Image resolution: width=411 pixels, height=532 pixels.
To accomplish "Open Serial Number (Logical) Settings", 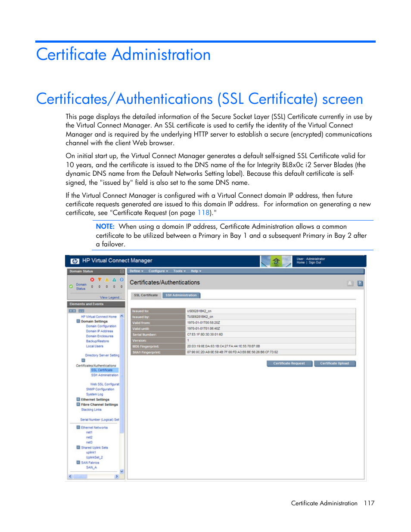I will [x=100, y=420].
